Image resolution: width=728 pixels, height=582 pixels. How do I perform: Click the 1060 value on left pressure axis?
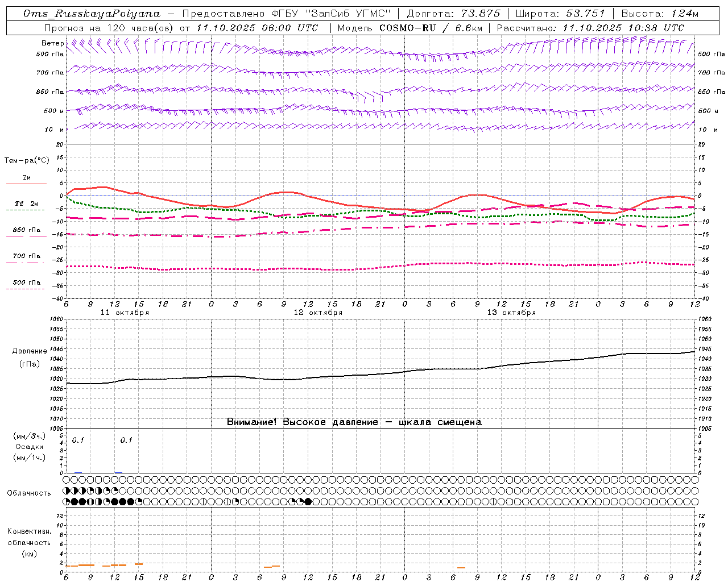coord(56,319)
